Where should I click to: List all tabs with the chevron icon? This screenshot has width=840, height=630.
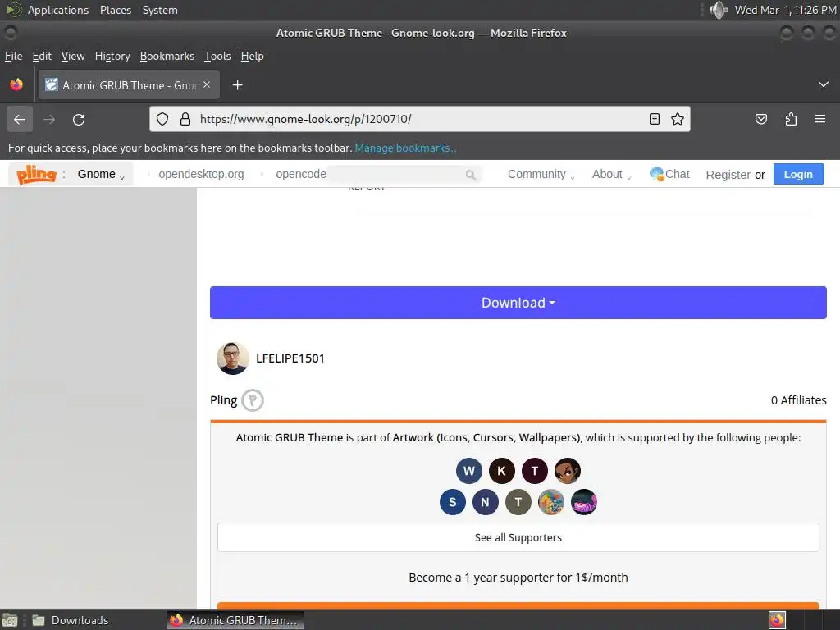(x=824, y=84)
